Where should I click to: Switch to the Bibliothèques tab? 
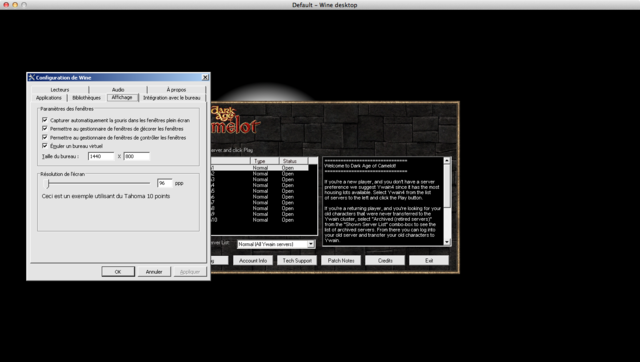click(x=87, y=98)
